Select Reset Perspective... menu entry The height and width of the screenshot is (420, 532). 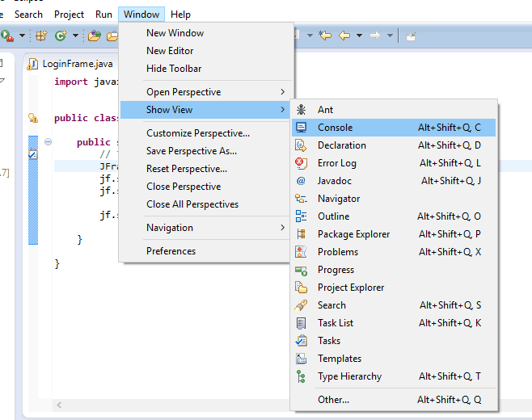(206, 169)
